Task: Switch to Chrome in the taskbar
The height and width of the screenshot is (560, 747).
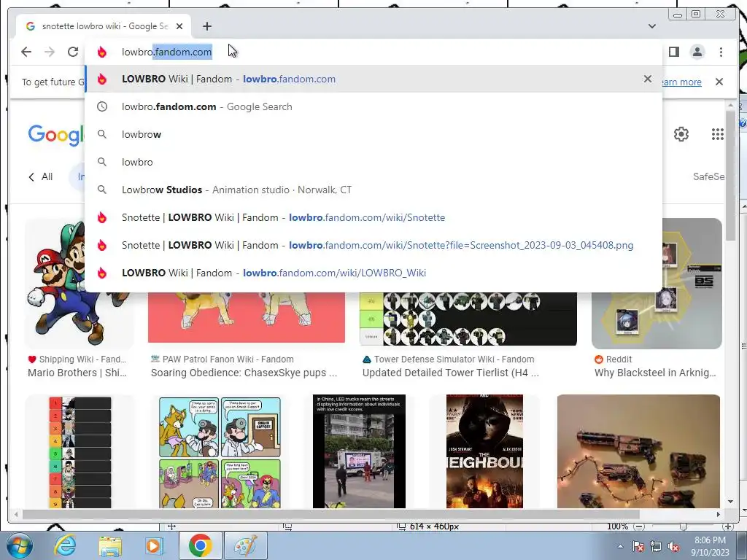Action: [200, 545]
